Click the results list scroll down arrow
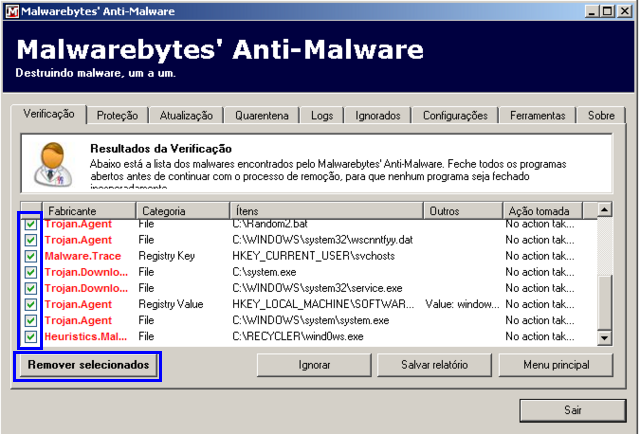Image resolution: width=640 pixels, height=434 pixels. [x=604, y=340]
